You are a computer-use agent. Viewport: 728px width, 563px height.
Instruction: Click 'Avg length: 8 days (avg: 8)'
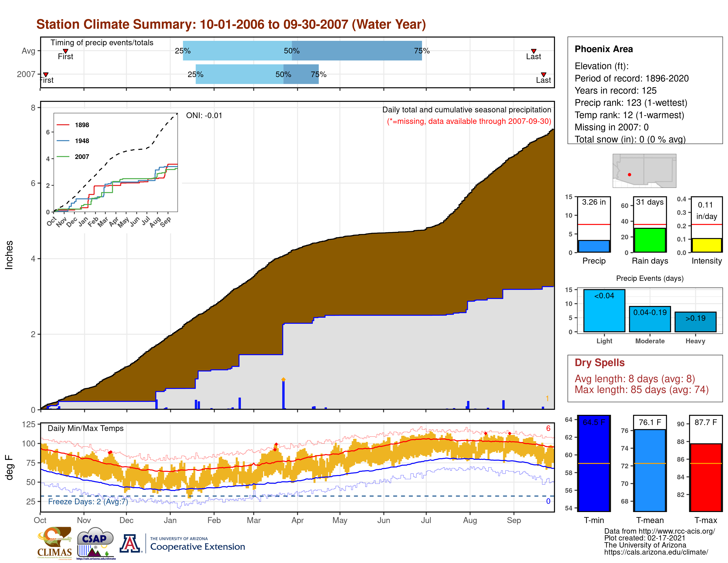[x=635, y=379]
